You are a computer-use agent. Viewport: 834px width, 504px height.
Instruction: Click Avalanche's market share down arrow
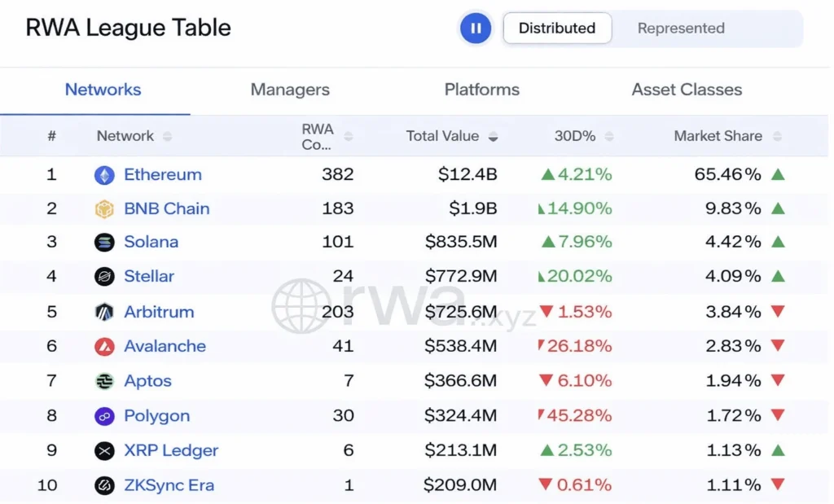click(x=778, y=346)
